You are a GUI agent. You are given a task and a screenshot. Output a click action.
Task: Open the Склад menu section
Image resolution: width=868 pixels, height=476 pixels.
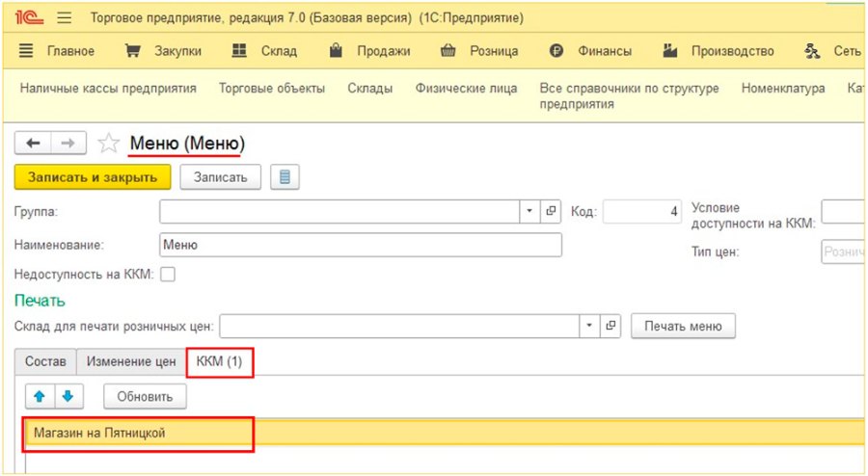pyautogui.click(x=279, y=51)
